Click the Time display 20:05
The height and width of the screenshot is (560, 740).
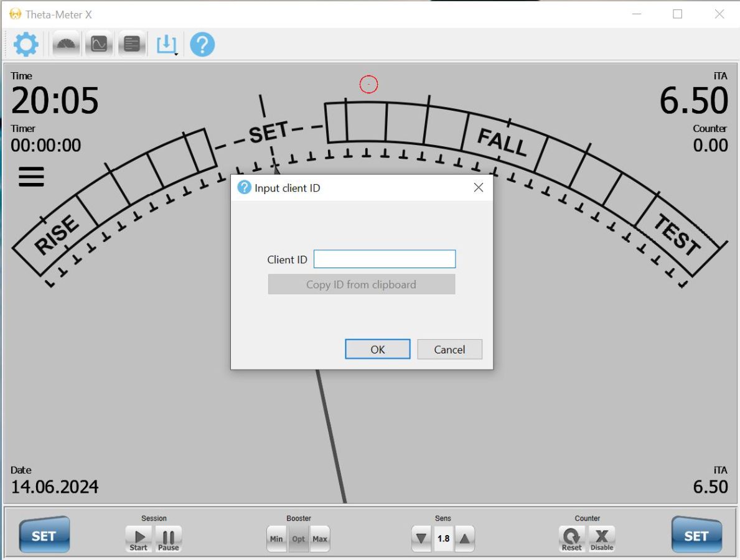tap(55, 101)
